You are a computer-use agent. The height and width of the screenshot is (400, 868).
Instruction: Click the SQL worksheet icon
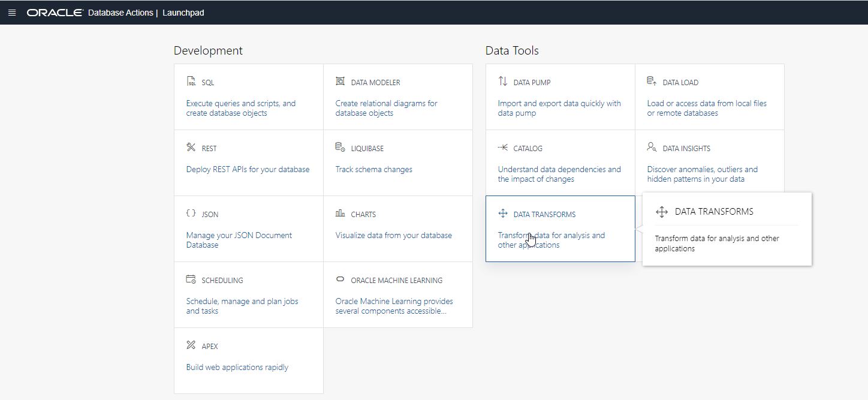pyautogui.click(x=191, y=82)
